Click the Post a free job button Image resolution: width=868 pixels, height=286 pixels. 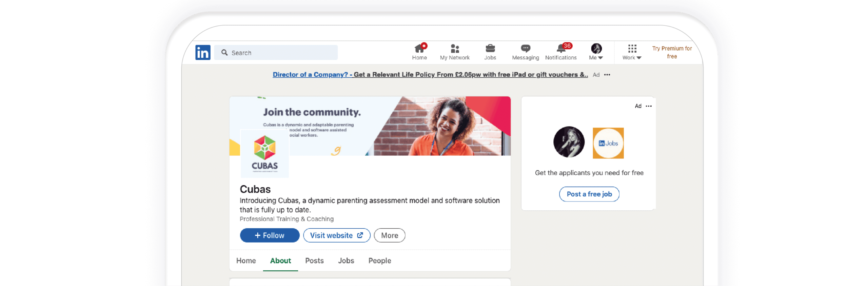[x=589, y=194]
